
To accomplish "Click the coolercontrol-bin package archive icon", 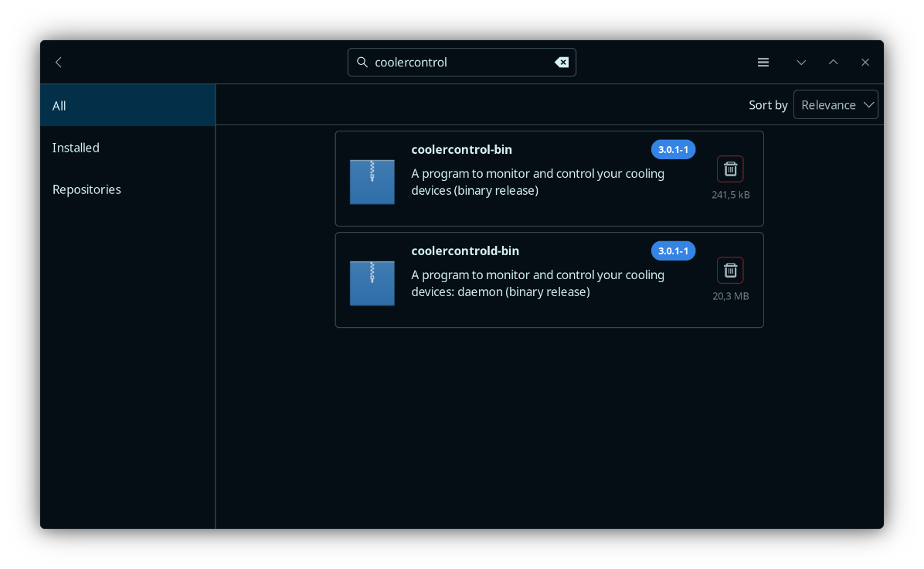I will click(372, 182).
